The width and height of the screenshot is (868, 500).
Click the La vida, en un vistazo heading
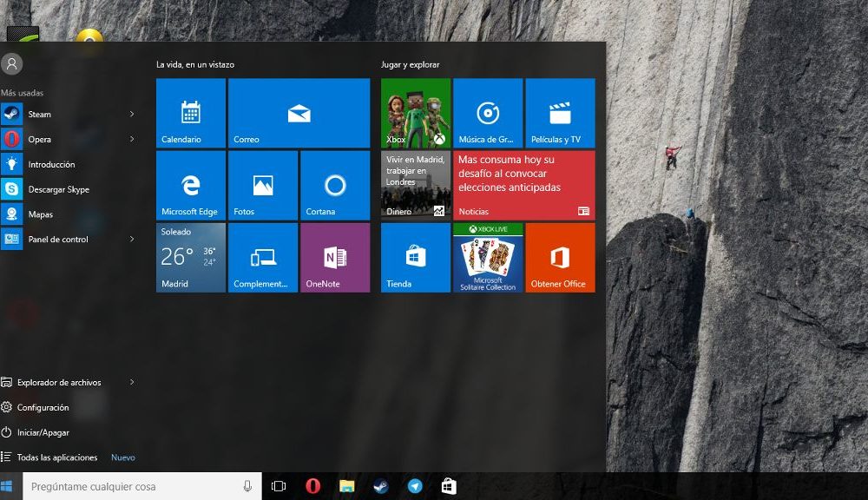tap(194, 65)
